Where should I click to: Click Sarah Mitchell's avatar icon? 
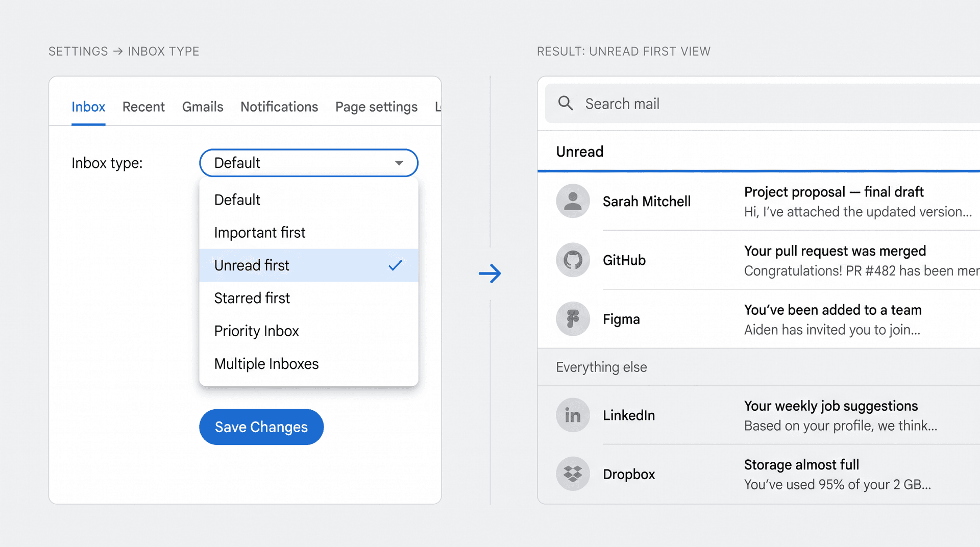pyautogui.click(x=573, y=201)
